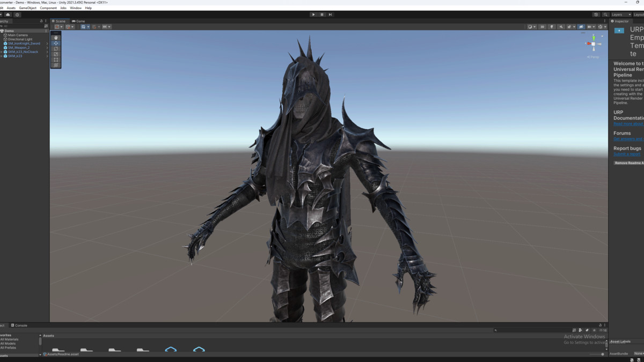This screenshot has height=362, width=644.
Task: Toggle grid visibility in scene
Action: coord(83,27)
